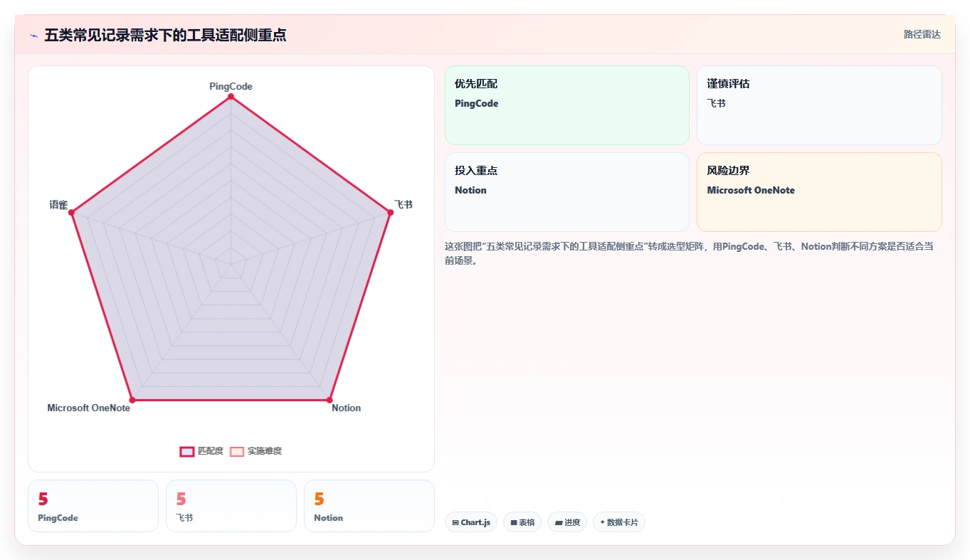970x560 pixels.
Task: Click the Chart.js tag icon
Action: coord(455,522)
